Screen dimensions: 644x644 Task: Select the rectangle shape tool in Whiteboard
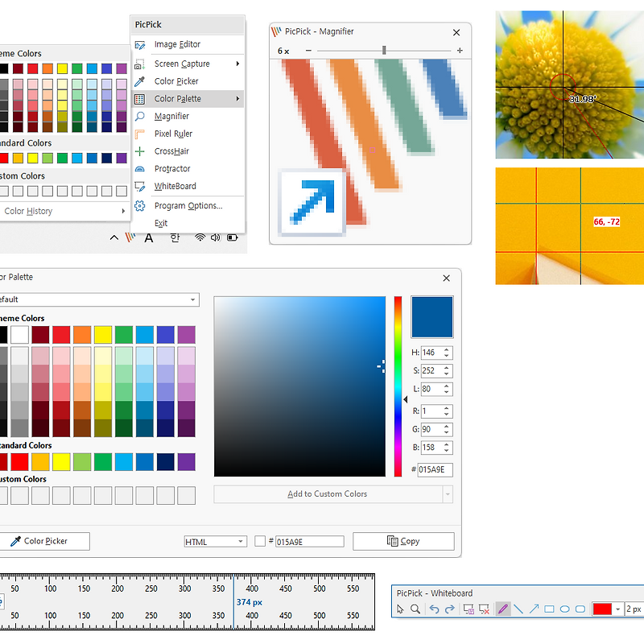point(549,609)
